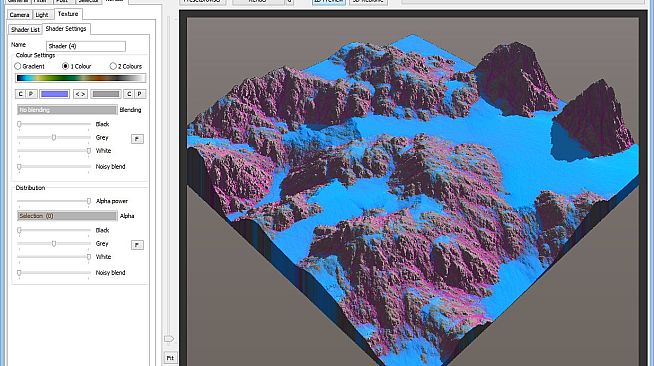Click the C button beside the blue swatch
The image size is (654, 366).
[20, 94]
